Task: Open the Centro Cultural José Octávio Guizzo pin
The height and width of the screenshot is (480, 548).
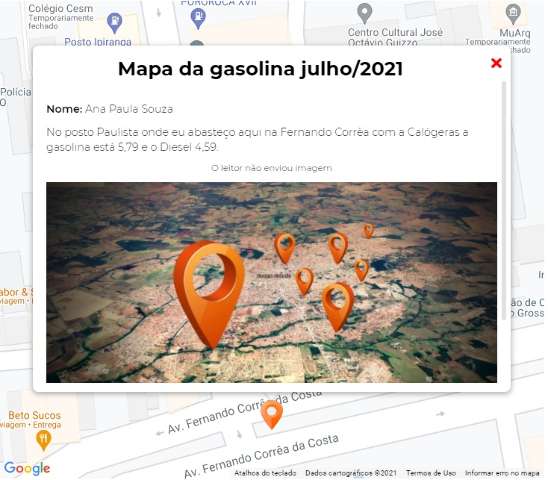Action: coord(365,14)
